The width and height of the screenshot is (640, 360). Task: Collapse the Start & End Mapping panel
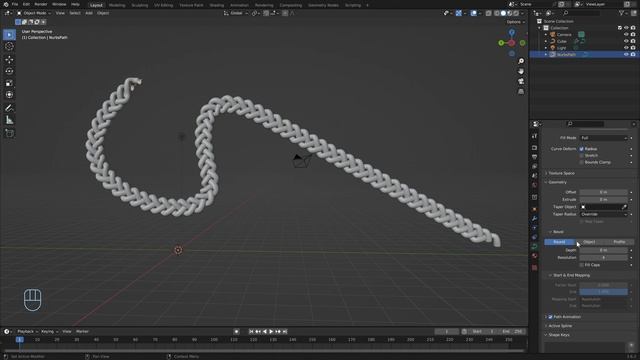point(571,276)
